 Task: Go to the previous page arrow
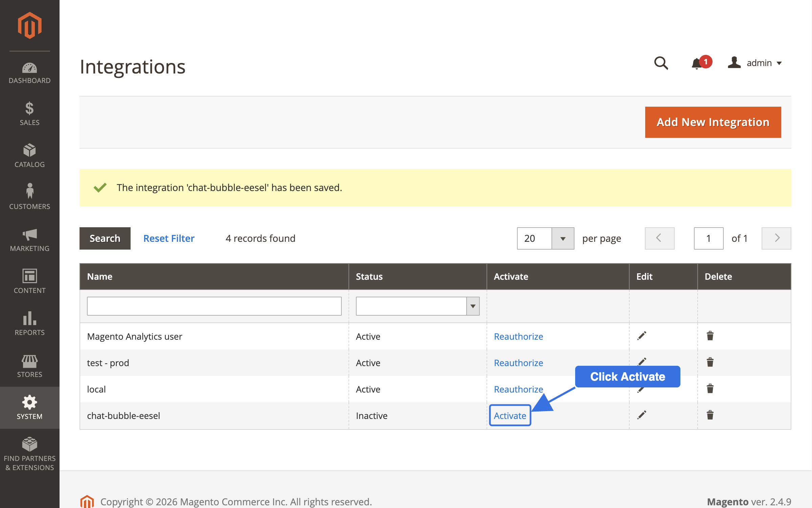pos(659,238)
